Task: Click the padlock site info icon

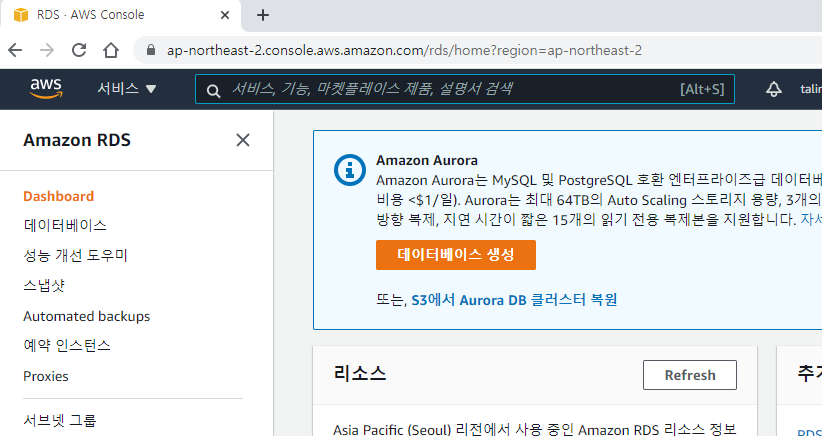Action: (151, 50)
